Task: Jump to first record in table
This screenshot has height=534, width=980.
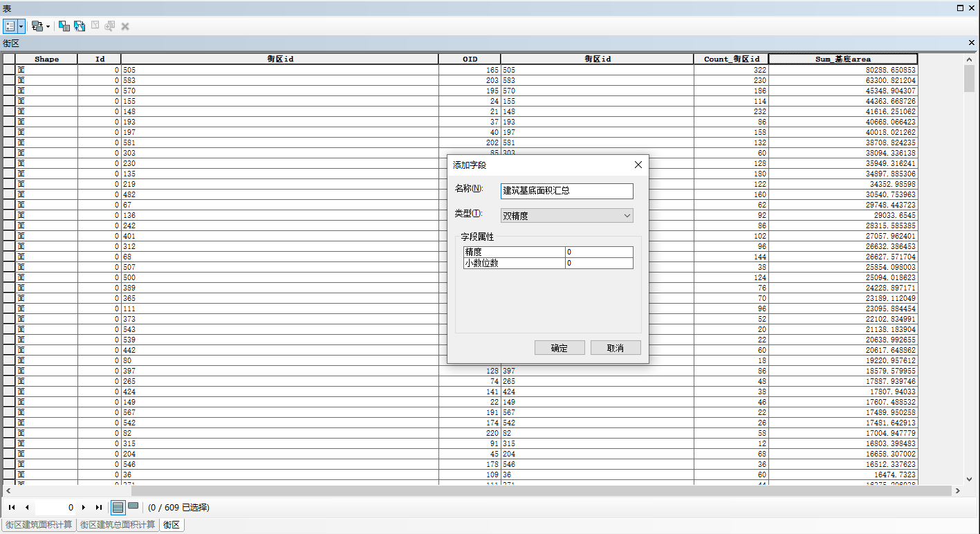Action: pos(12,507)
